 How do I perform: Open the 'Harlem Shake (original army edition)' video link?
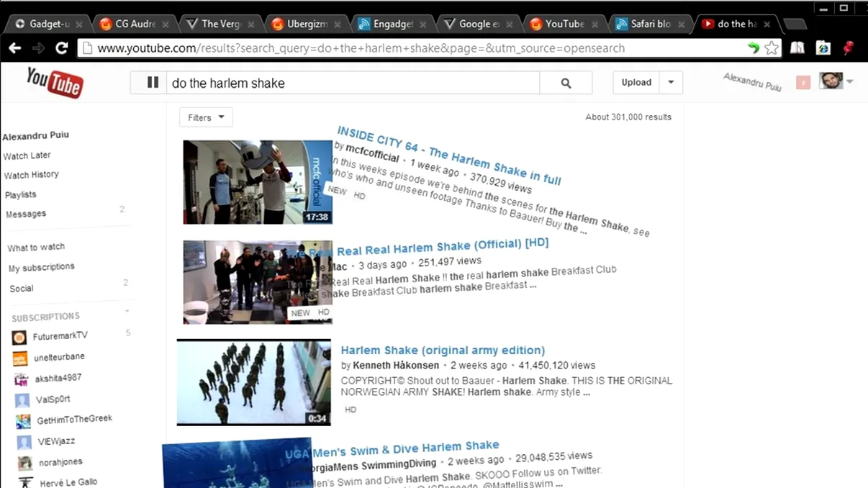(442, 350)
